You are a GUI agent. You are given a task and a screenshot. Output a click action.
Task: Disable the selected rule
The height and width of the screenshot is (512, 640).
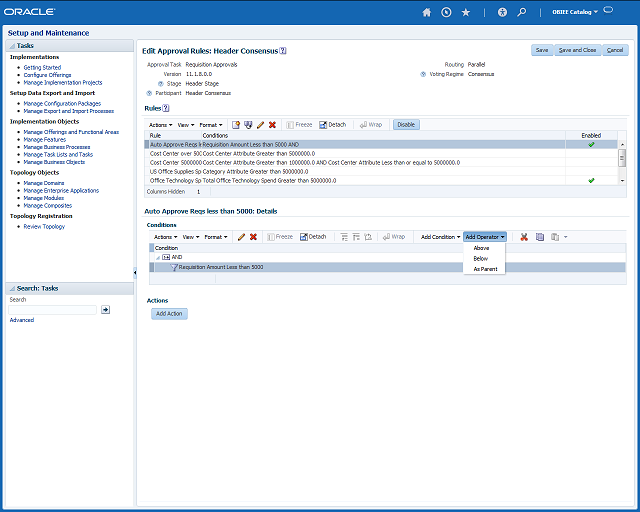point(406,125)
